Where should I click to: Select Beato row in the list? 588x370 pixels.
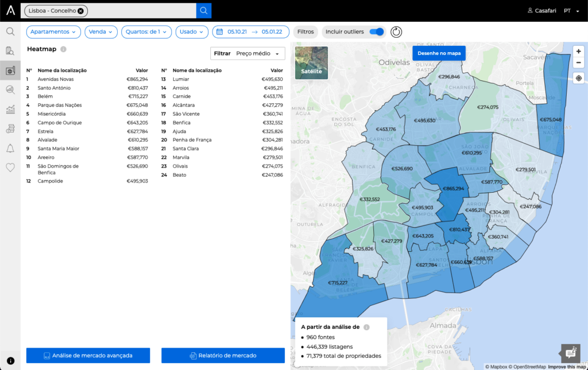point(222,175)
